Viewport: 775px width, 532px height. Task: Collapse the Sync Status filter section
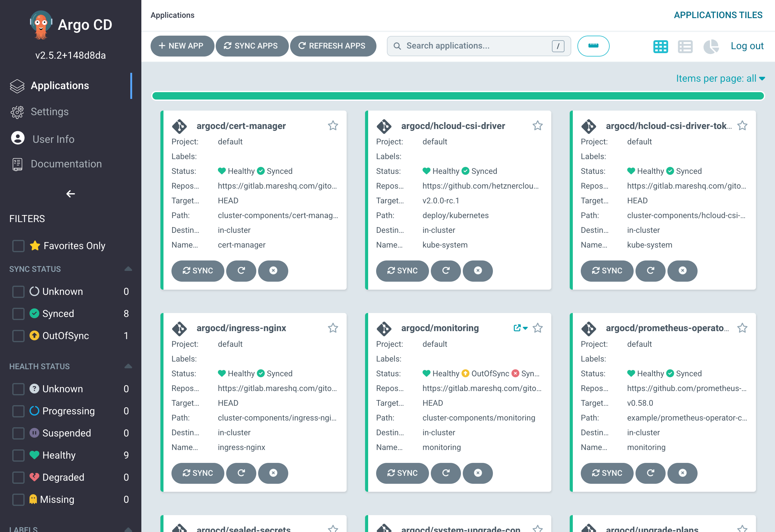click(x=128, y=269)
